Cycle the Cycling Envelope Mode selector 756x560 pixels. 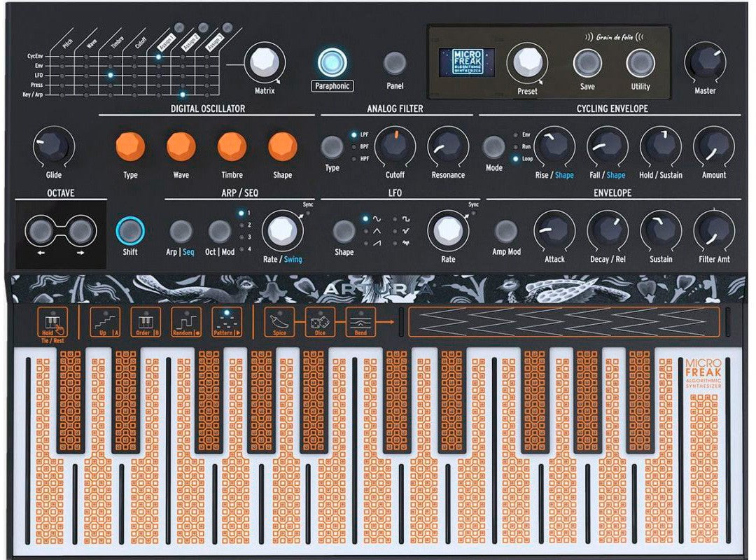coord(494,146)
